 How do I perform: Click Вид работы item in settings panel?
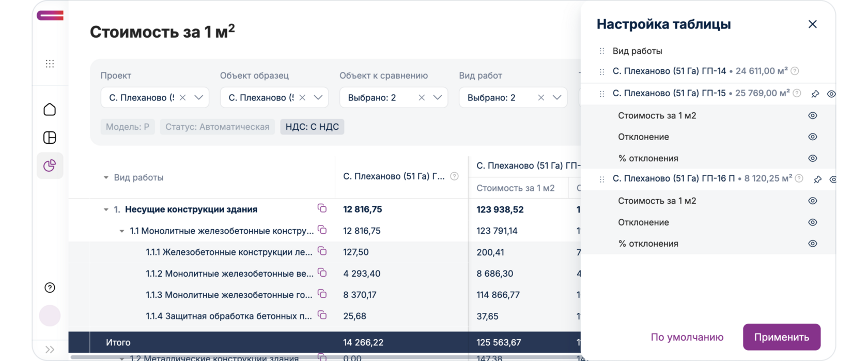[x=638, y=51]
